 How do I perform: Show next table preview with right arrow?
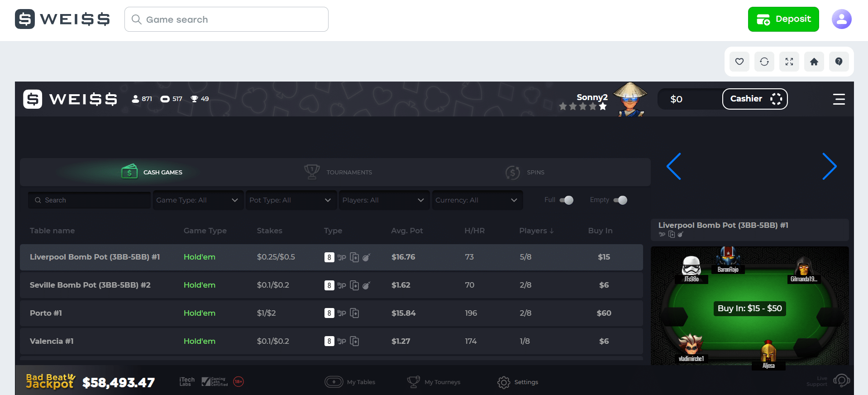click(x=829, y=166)
